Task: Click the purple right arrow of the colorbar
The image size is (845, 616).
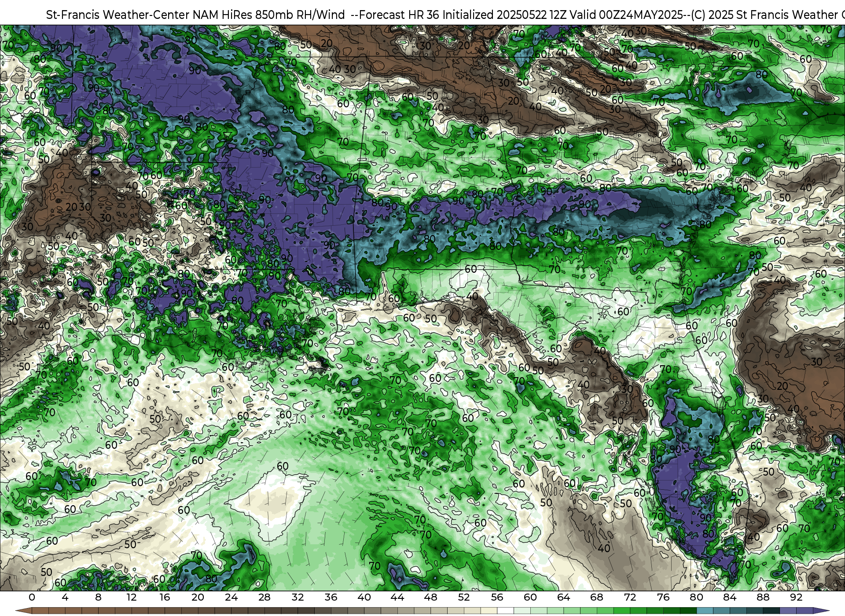Action: point(821,611)
